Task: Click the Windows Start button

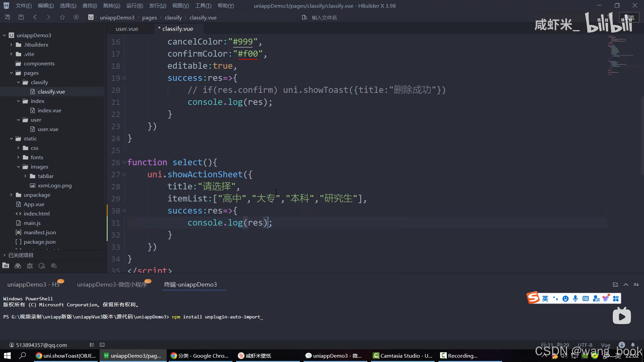Action: [7, 356]
